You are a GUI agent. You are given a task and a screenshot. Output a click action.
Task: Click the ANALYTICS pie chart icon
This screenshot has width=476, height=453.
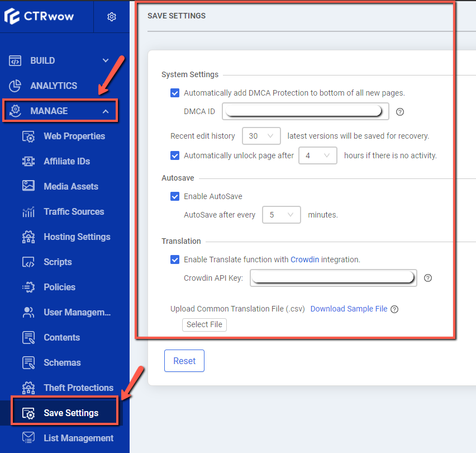(x=15, y=86)
